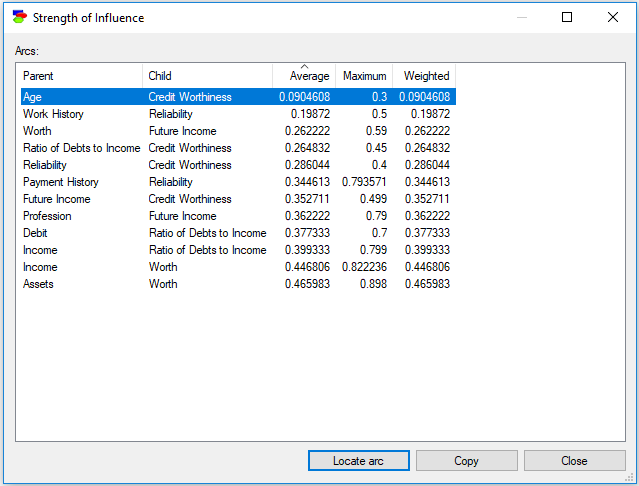Click Income parent with average 0.446806
639x486 pixels.
40,267
